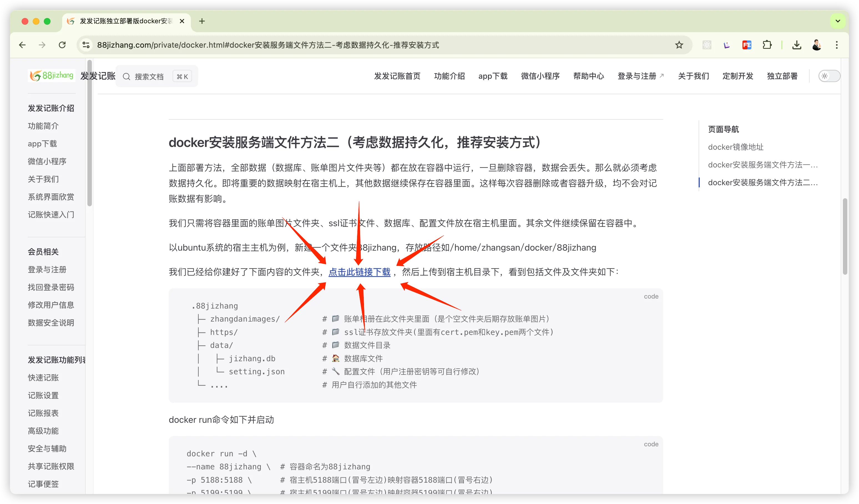Open 高级功能 in the sidebar

click(43, 431)
